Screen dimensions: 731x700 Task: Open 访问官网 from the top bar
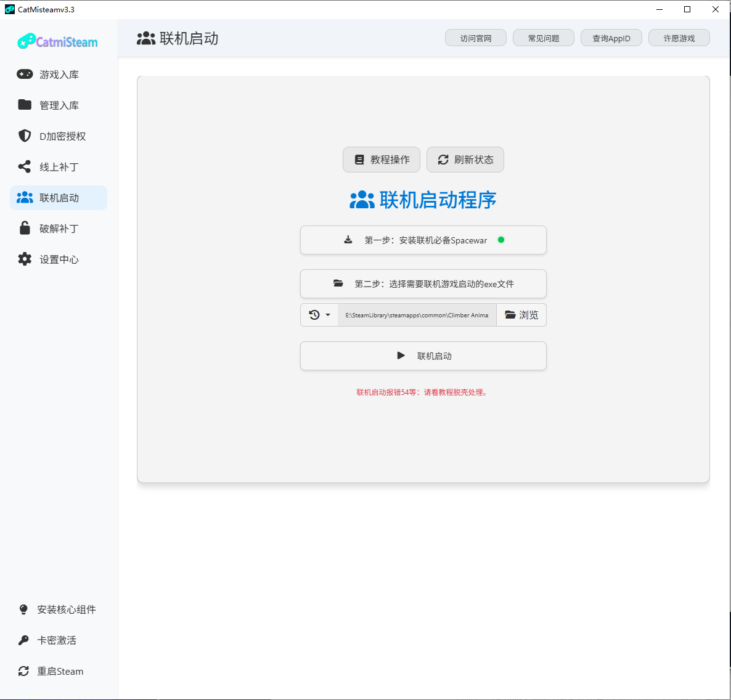(x=475, y=38)
